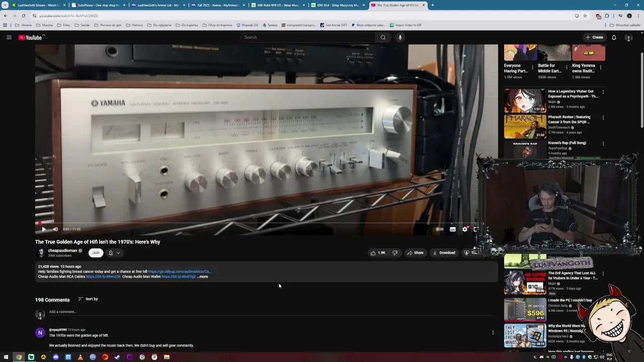Open the 'Do oglądania' bookmarks folder
This screenshot has width=644, height=362.
[x=159, y=25]
